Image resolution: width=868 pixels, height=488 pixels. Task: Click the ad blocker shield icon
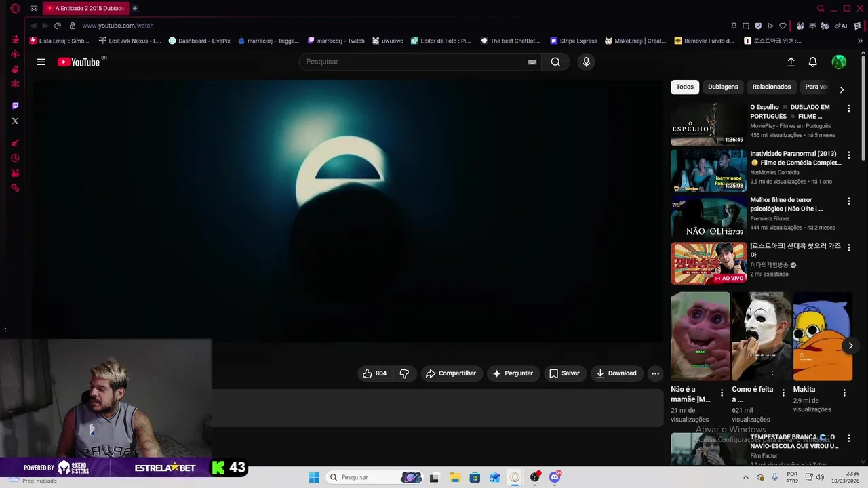(758, 26)
